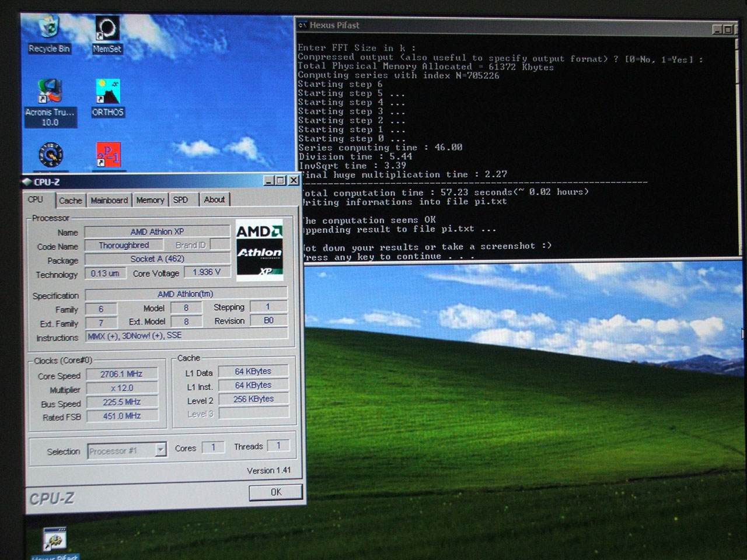747x560 pixels.
Task: Click the Ext. Family value '7'
Action: [x=101, y=323]
